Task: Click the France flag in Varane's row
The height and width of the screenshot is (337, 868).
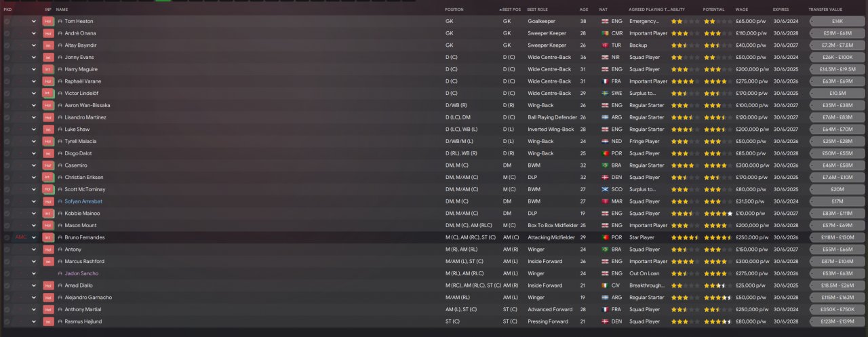Action: point(604,81)
